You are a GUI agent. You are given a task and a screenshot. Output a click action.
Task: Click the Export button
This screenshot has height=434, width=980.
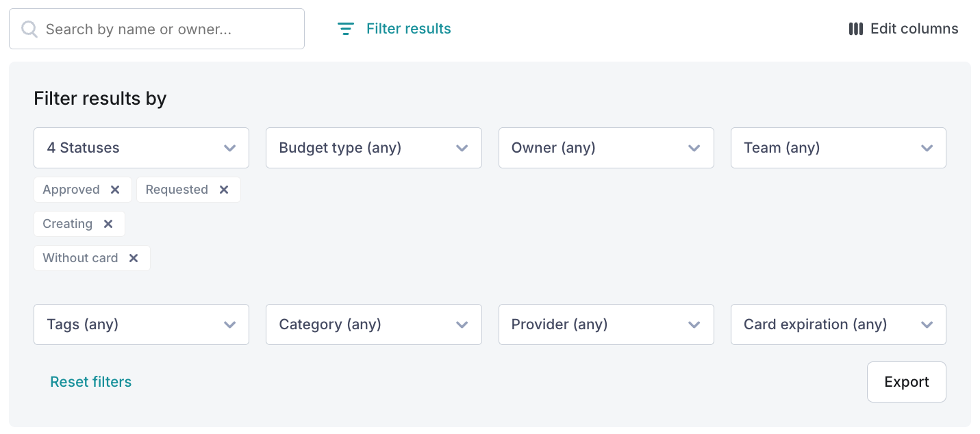pyautogui.click(x=907, y=382)
